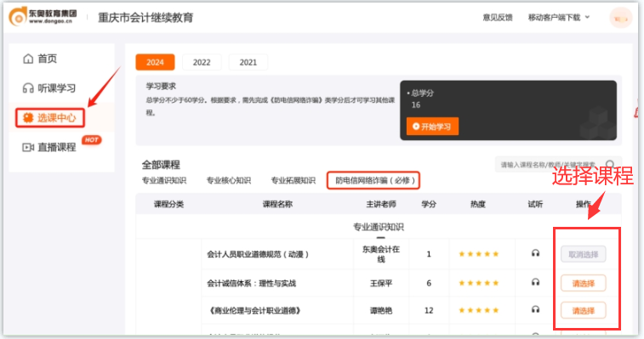
Task: Switch to 专业核心知识 category tab
Action: (x=229, y=181)
